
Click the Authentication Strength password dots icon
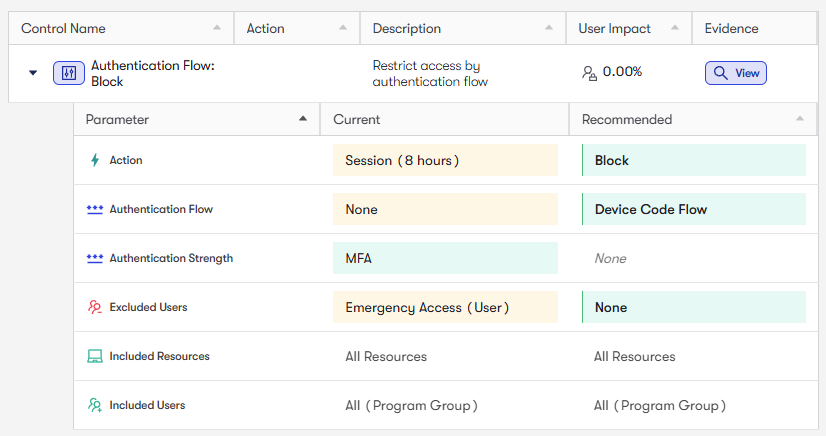click(95, 258)
